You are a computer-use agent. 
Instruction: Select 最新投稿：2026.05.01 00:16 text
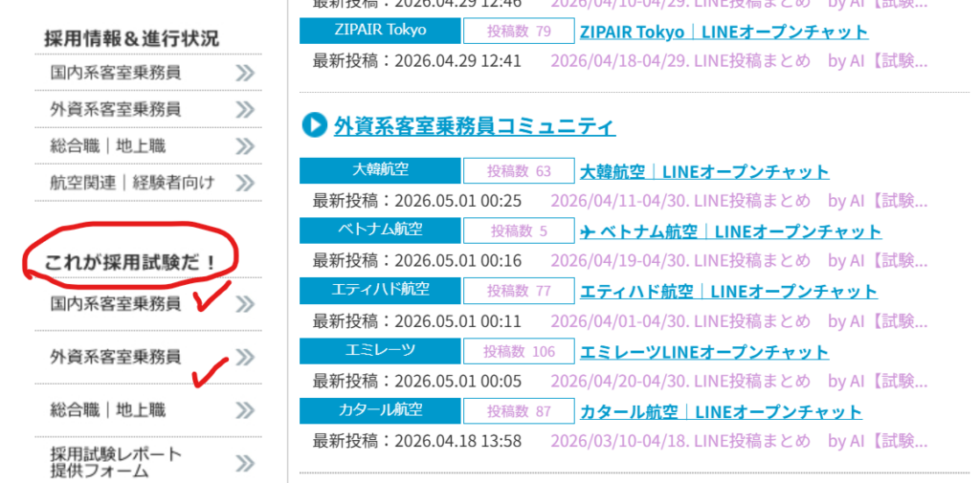417,260
